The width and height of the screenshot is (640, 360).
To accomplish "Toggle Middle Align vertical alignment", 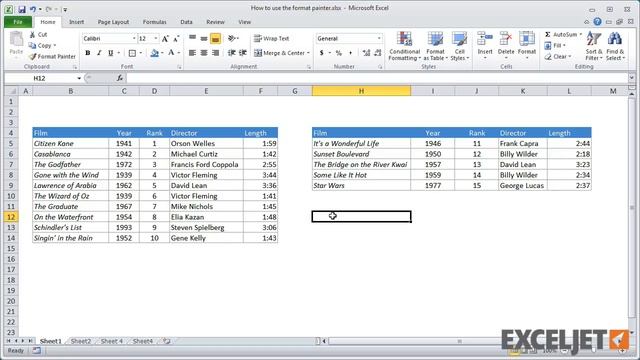I will [204, 38].
